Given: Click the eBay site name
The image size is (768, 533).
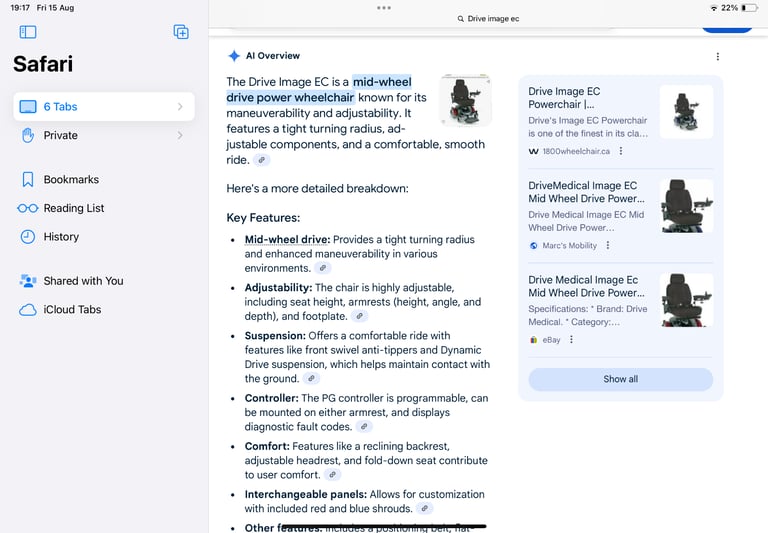Looking at the screenshot, I should [551, 339].
